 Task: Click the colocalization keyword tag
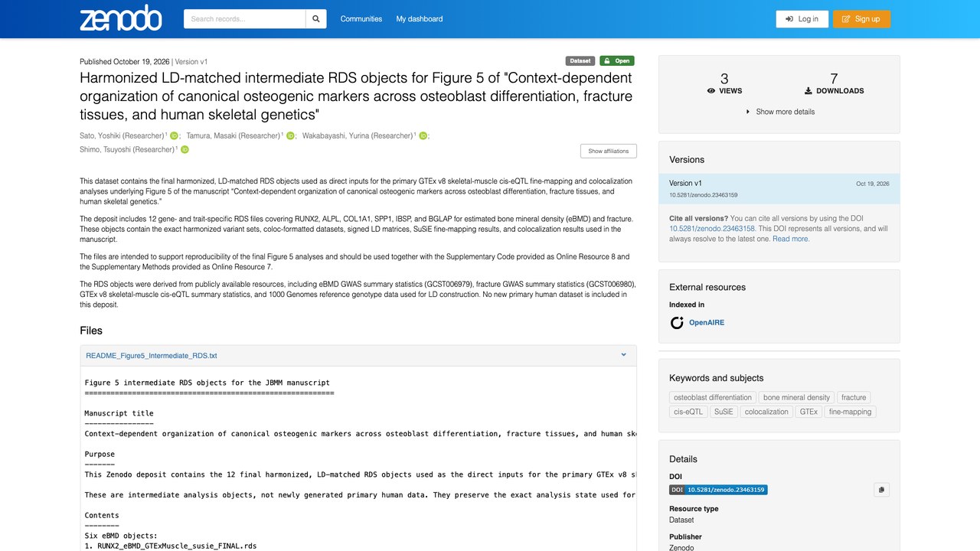pos(766,412)
